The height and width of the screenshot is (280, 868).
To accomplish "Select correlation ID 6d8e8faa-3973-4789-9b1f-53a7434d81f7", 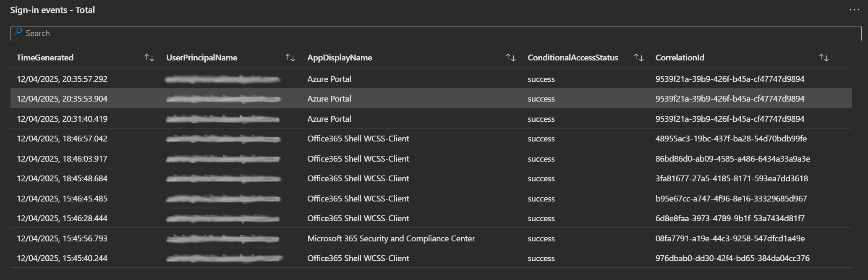I will 730,218.
